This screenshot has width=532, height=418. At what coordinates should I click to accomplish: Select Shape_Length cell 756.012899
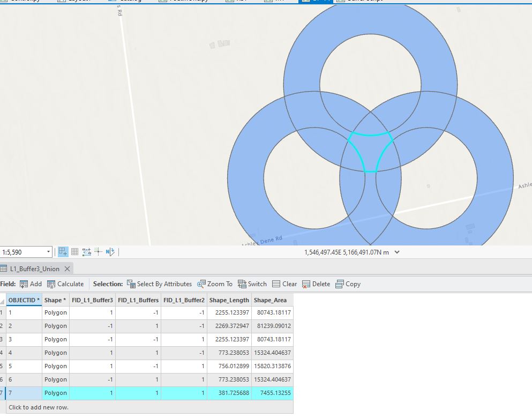click(x=229, y=367)
